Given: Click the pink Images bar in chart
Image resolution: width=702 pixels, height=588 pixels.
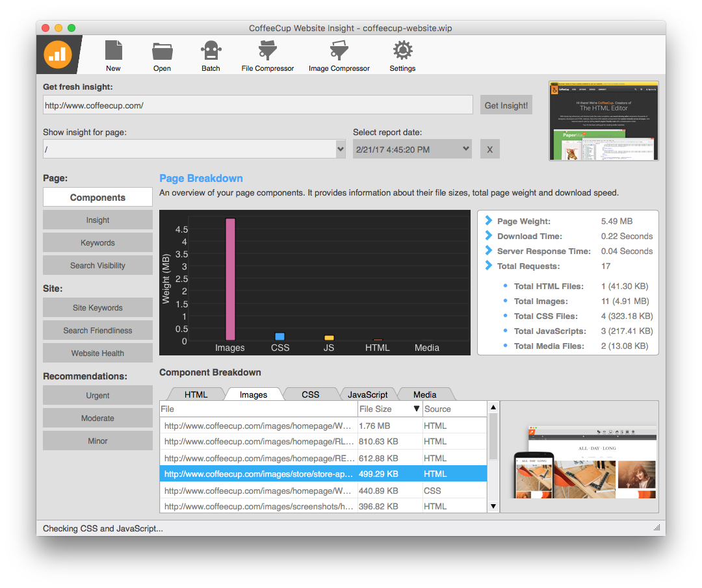Looking at the screenshot, I should click(230, 279).
